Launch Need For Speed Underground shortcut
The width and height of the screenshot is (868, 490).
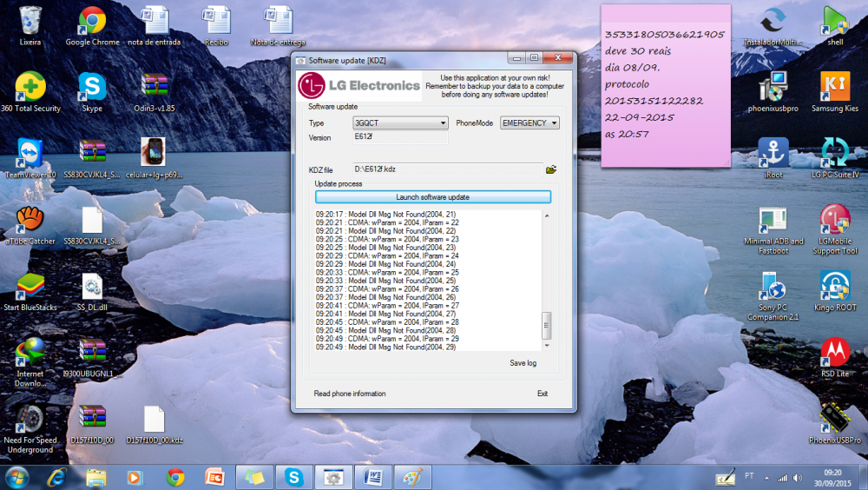pos(30,428)
